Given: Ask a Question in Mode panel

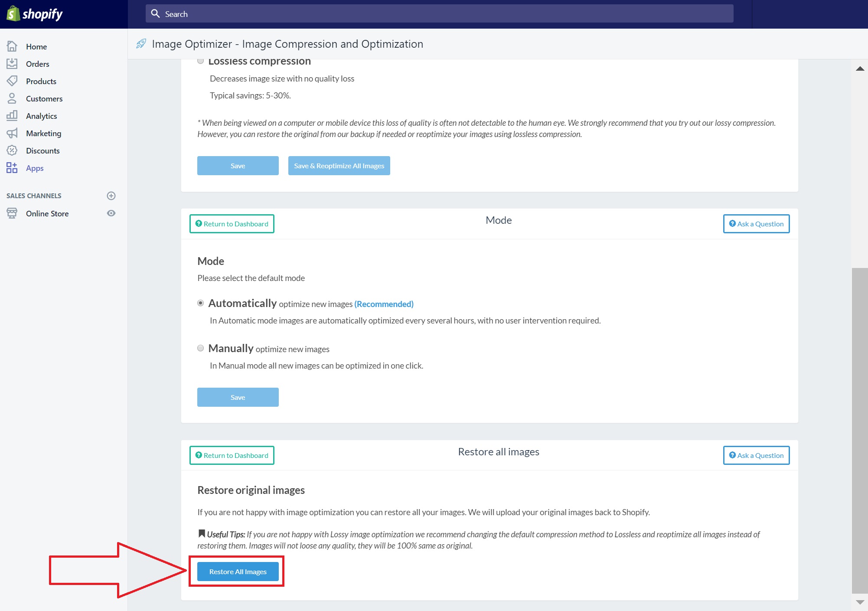Looking at the screenshot, I should (757, 224).
